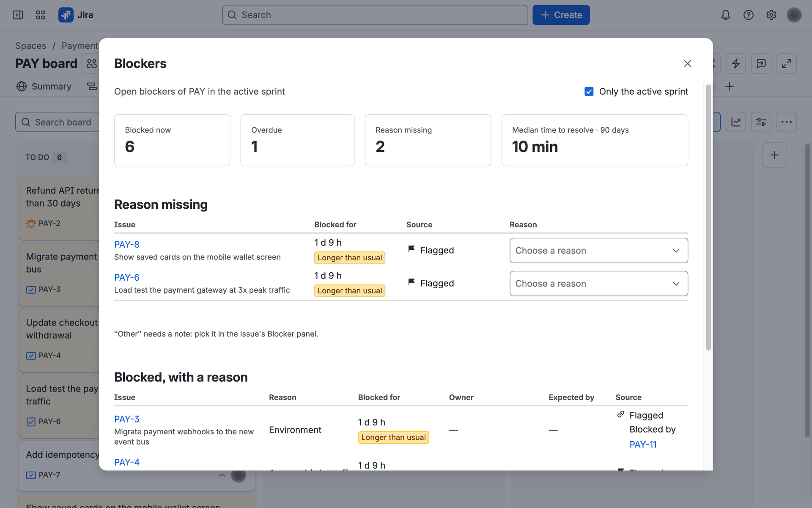Screen dimensions: 812x508
Task: Open the PAY-3 issue link
Action: [126, 419]
